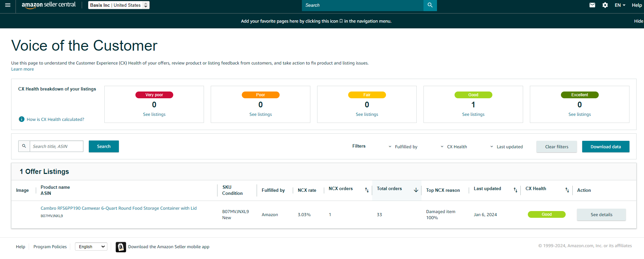Click Hide on the favorites bar
Screen dimensions: 644x259
pos(639,21)
